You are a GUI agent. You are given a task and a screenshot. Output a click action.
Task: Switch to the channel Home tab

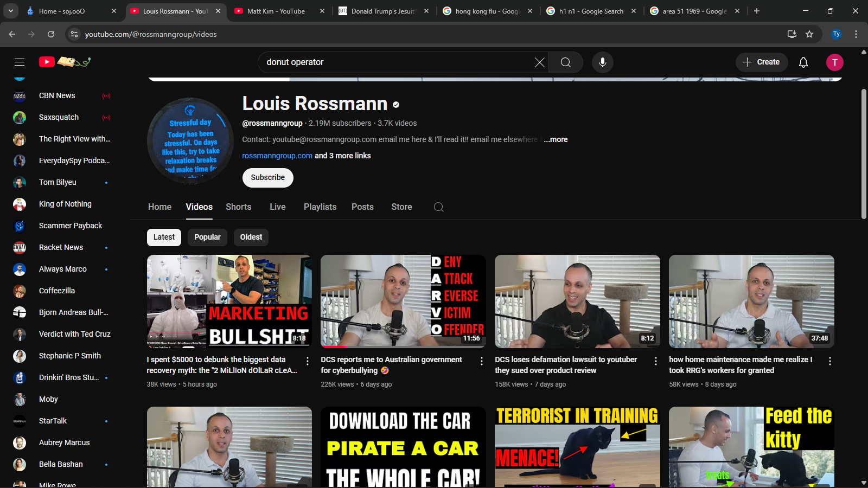[x=159, y=207]
